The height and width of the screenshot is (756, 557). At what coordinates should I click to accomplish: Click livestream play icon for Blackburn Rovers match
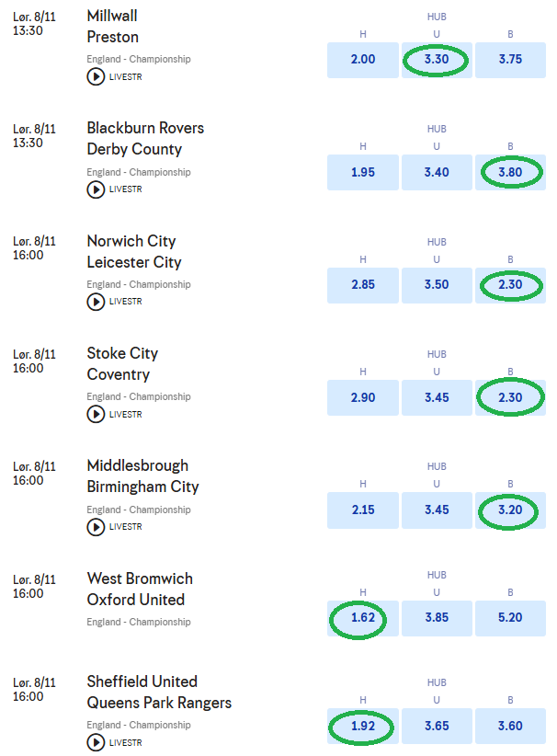pos(96,189)
